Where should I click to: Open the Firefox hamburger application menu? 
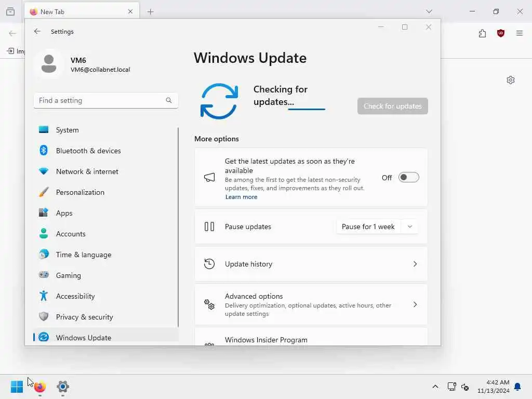(520, 33)
